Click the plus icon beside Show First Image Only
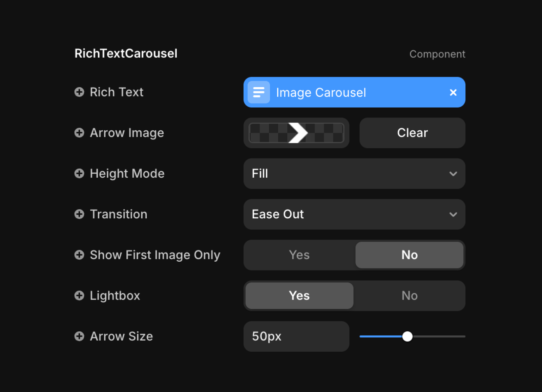The image size is (542, 392). 79,255
